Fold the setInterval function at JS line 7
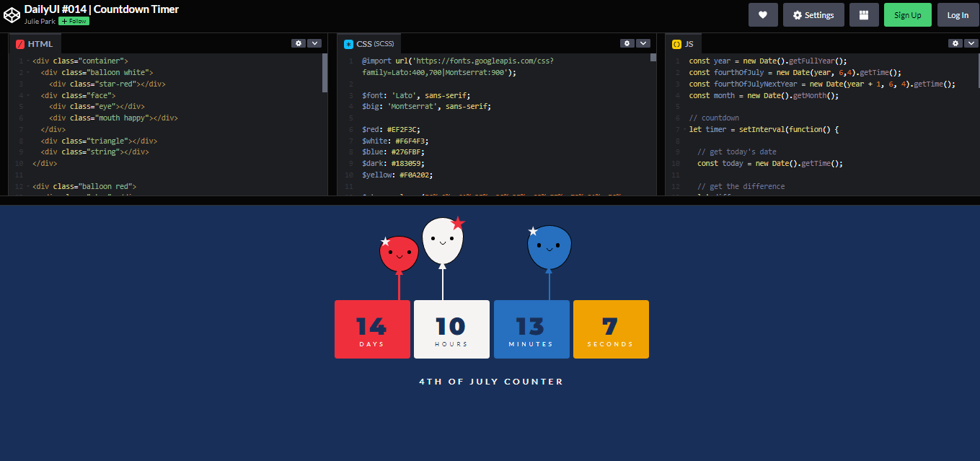This screenshot has width=980, height=461. click(684, 130)
